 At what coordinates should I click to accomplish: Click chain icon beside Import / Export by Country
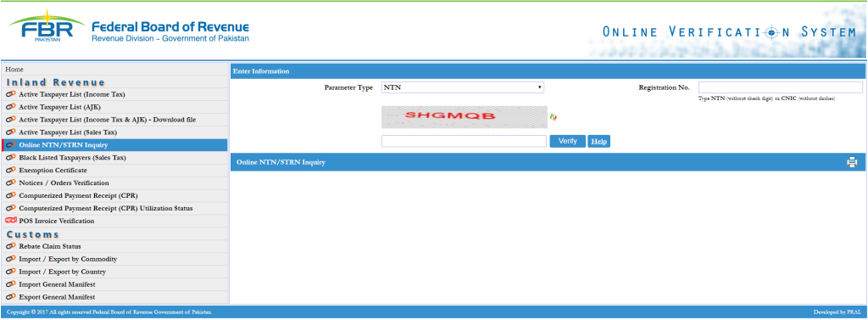click(x=10, y=272)
